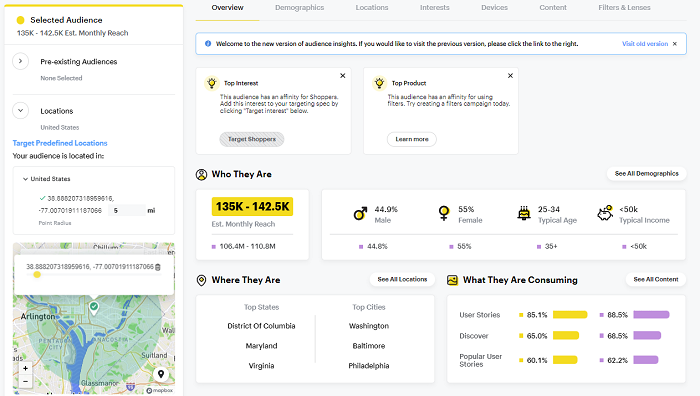Image resolution: width=700 pixels, height=396 pixels.
Task: Select Washington in Top Cities
Action: [x=369, y=326]
